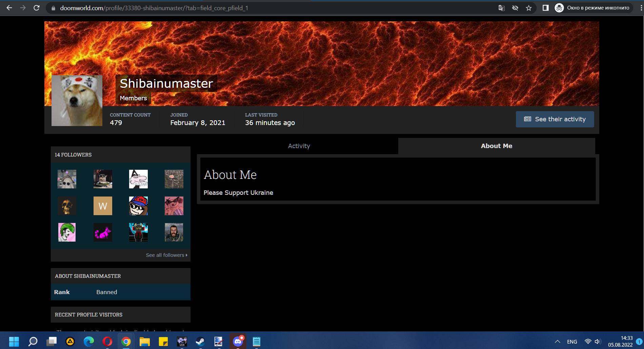The image size is (644, 349).
Task: Open the paint editor taskbar icon
Action: pyautogui.click(x=219, y=341)
